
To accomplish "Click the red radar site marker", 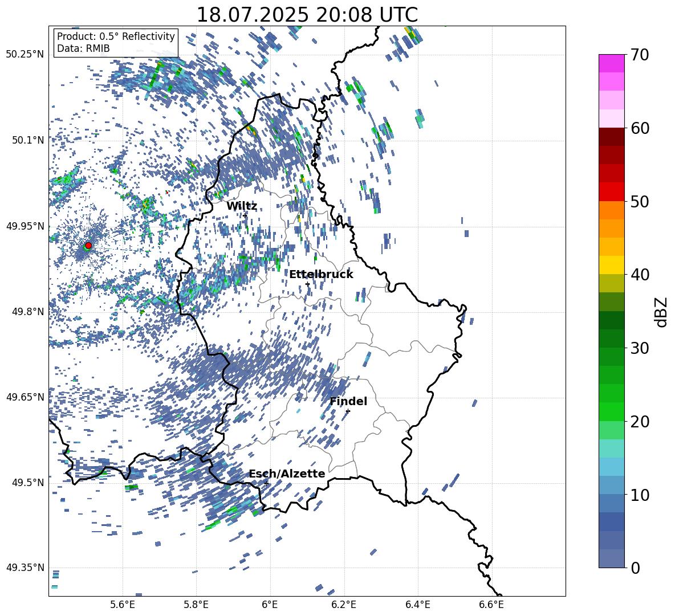I will (88, 245).
